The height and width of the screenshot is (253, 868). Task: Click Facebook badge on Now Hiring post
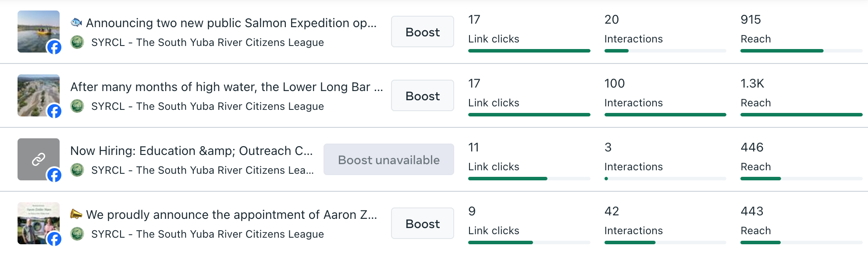(x=54, y=175)
